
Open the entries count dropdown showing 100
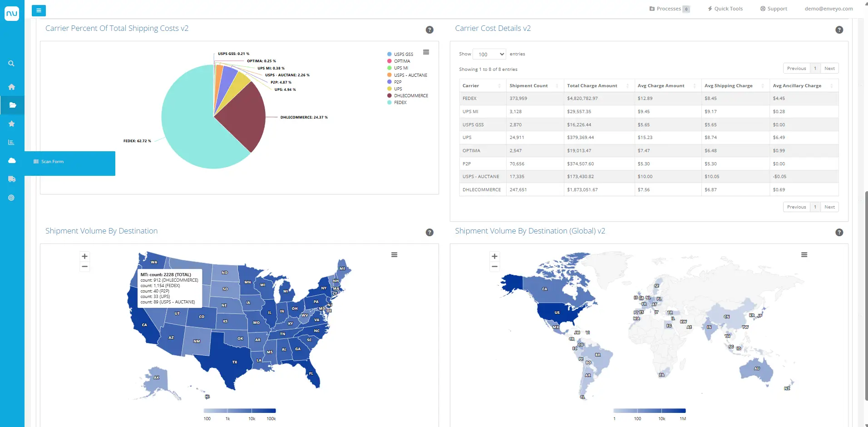[x=489, y=54]
